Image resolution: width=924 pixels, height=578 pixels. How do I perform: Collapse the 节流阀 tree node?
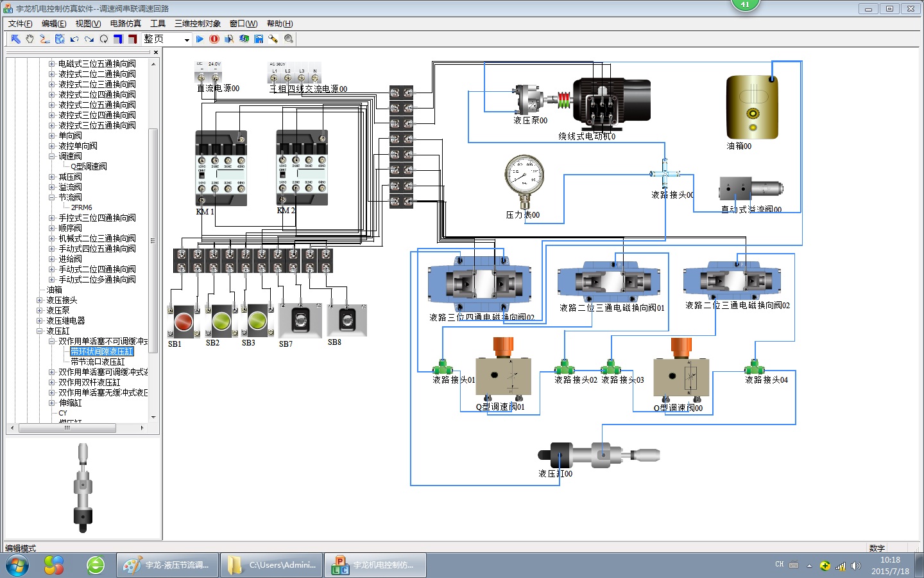pyautogui.click(x=52, y=197)
